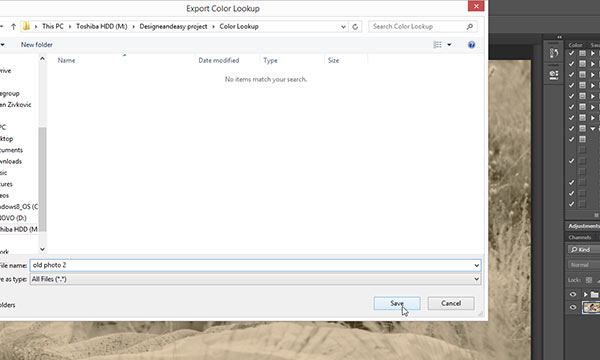Click the File name field containing old photo 2
The image size is (600, 360).
click(x=255, y=265)
